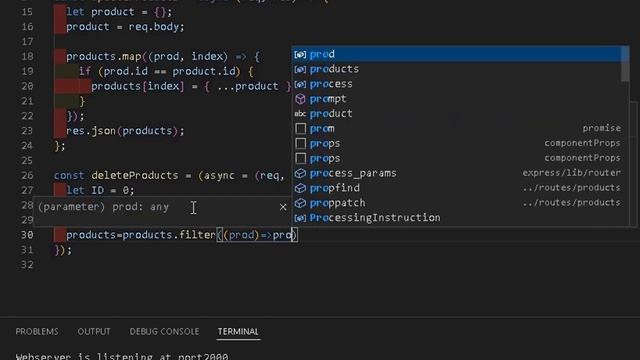The image size is (640, 360).
Task: Place cursor in 'deleteProducts' identifier
Action: point(135,176)
